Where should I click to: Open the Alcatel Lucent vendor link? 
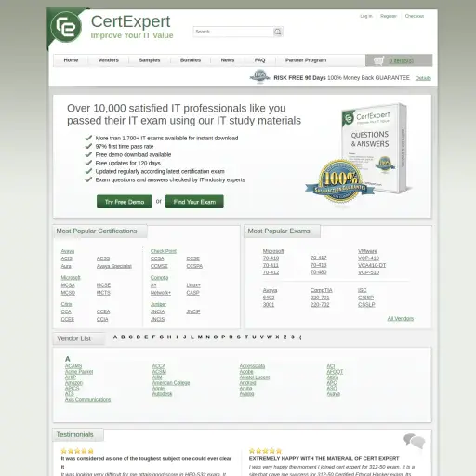(255, 377)
